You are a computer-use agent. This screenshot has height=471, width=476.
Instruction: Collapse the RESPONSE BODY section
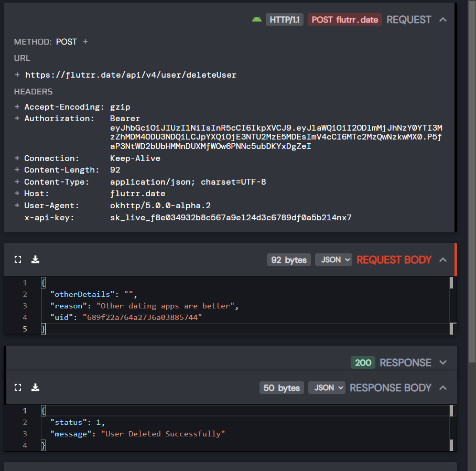click(443, 388)
